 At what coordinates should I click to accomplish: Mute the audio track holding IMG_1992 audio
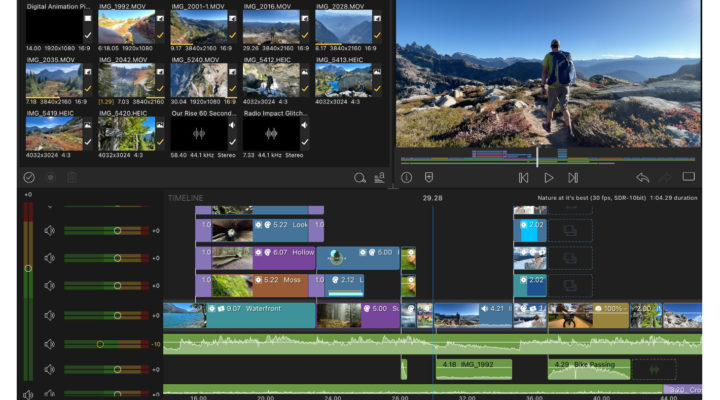[x=50, y=369]
